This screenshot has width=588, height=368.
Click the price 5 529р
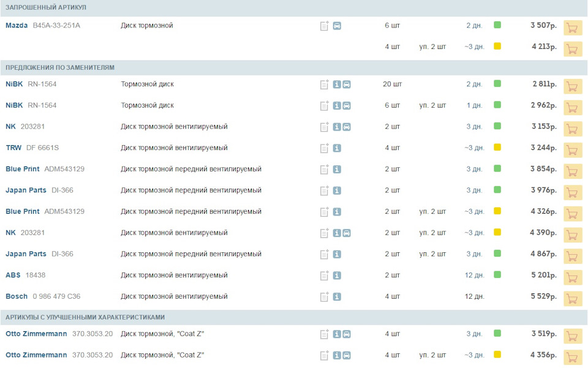click(x=544, y=296)
